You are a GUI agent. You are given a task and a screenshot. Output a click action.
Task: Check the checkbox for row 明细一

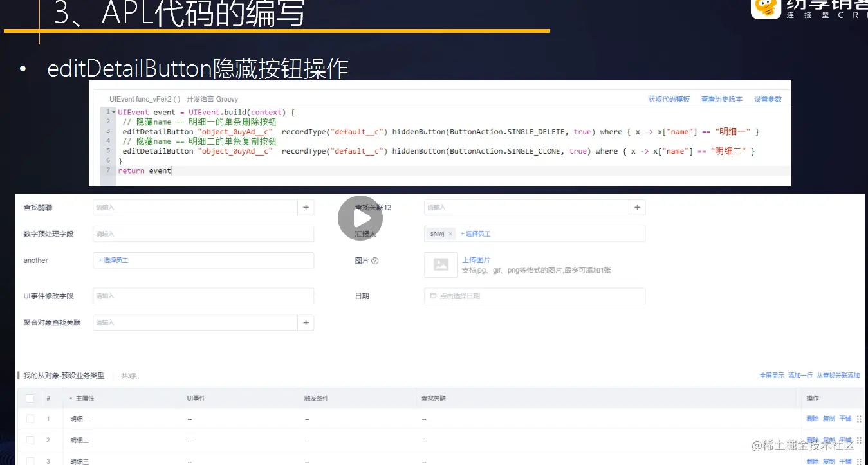[30, 419]
